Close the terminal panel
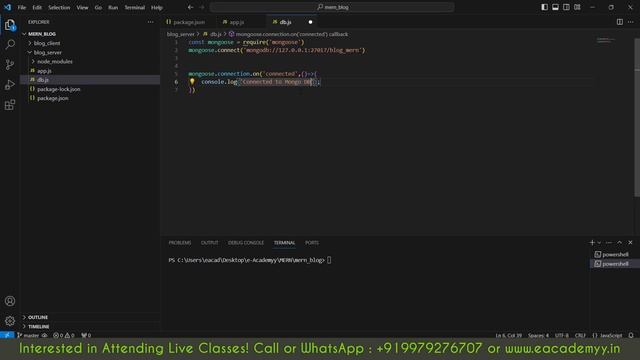Image resolution: width=640 pixels, height=360 pixels. pyautogui.click(x=630, y=242)
